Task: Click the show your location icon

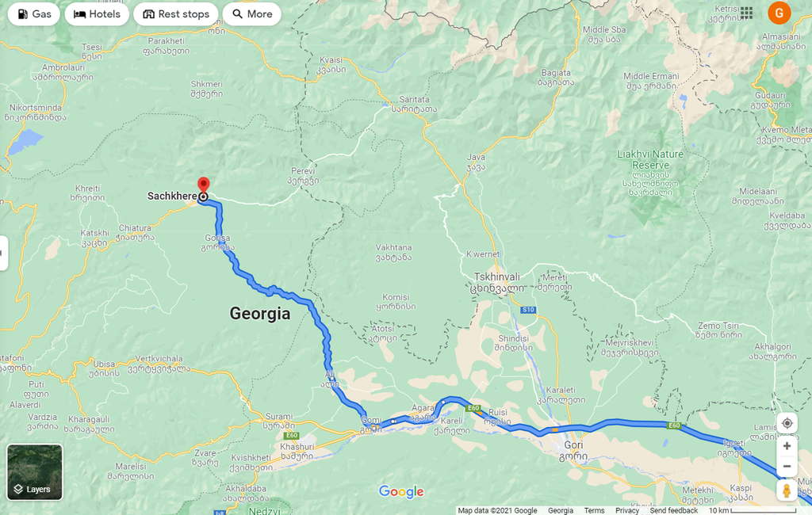Action: point(787,423)
